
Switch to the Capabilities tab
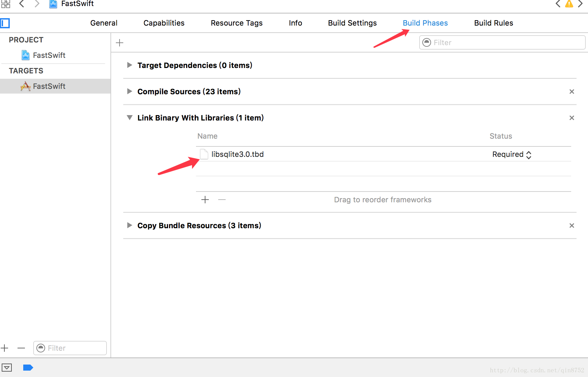164,23
